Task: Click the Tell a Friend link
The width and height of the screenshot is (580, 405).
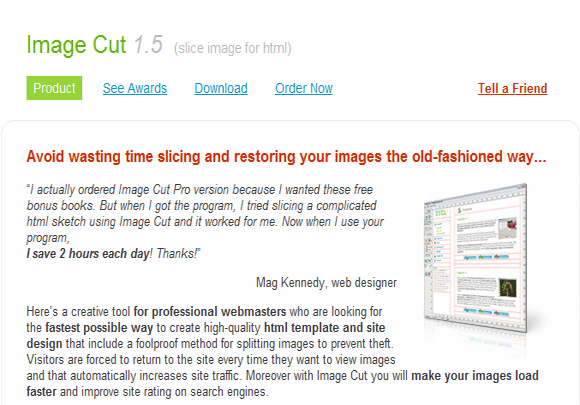Action: click(512, 88)
